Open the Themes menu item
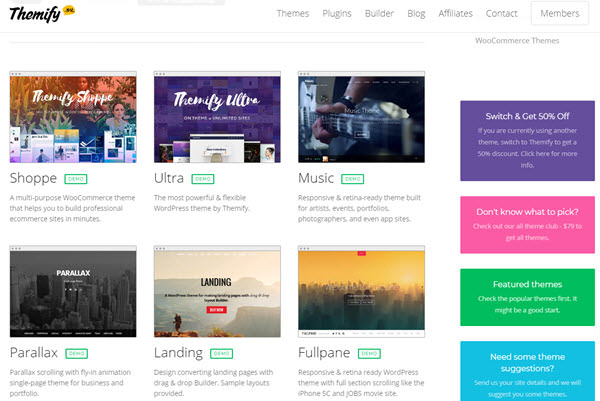Screen dimensions: 600x401 coord(293,13)
